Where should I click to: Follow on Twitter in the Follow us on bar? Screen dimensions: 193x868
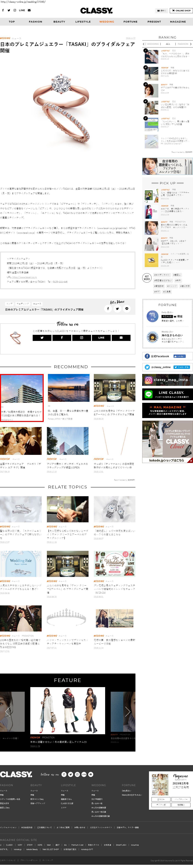click(x=42, y=338)
